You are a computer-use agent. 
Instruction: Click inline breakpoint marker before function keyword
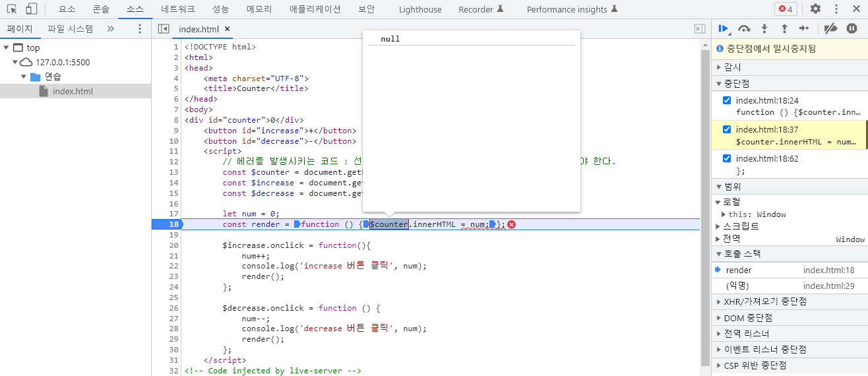tap(297, 224)
